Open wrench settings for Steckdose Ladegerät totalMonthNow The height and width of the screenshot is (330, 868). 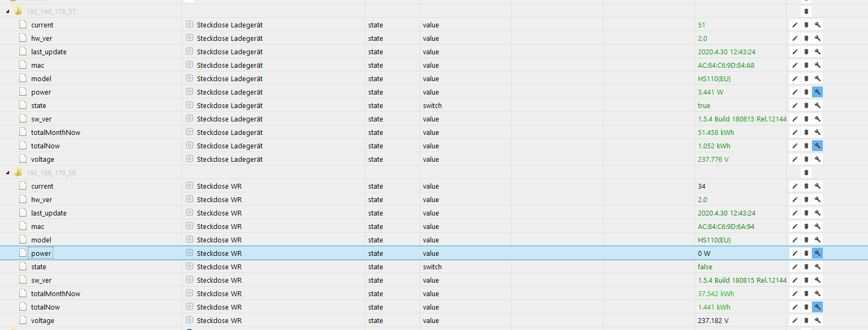(x=817, y=132)
